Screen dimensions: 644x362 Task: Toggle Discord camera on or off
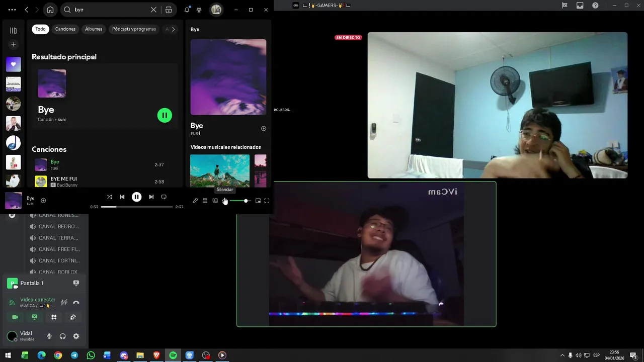15,317
